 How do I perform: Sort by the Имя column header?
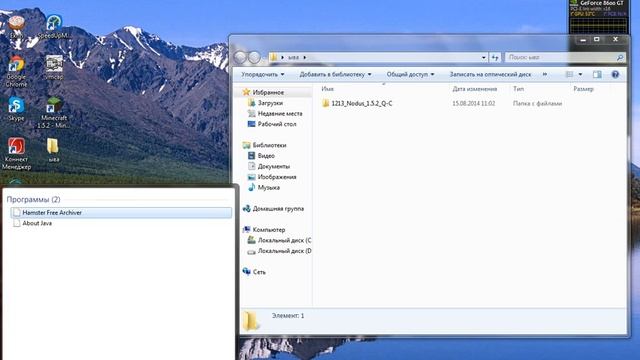pos(327,89)
